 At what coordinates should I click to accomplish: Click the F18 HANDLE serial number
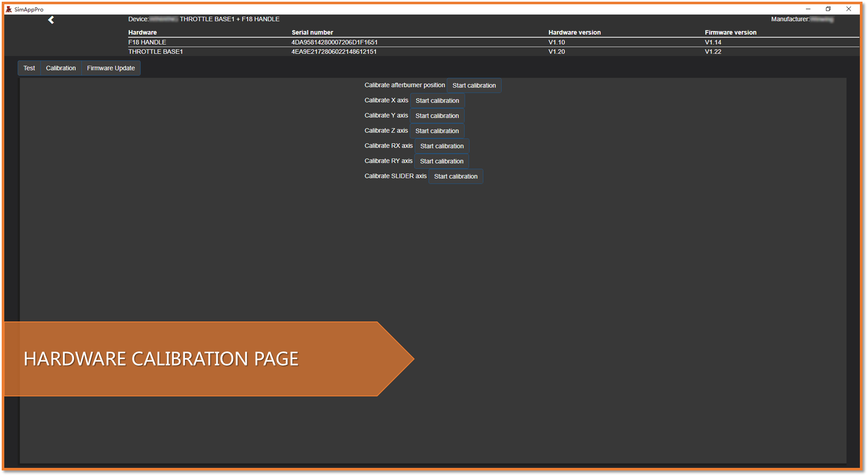pyautogui.click(x=334, y=42)
